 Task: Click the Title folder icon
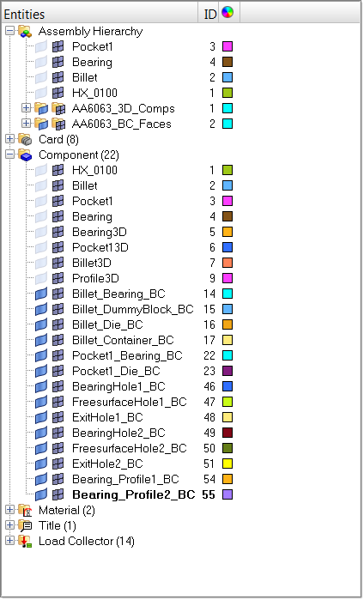click(x=25, y=526)
